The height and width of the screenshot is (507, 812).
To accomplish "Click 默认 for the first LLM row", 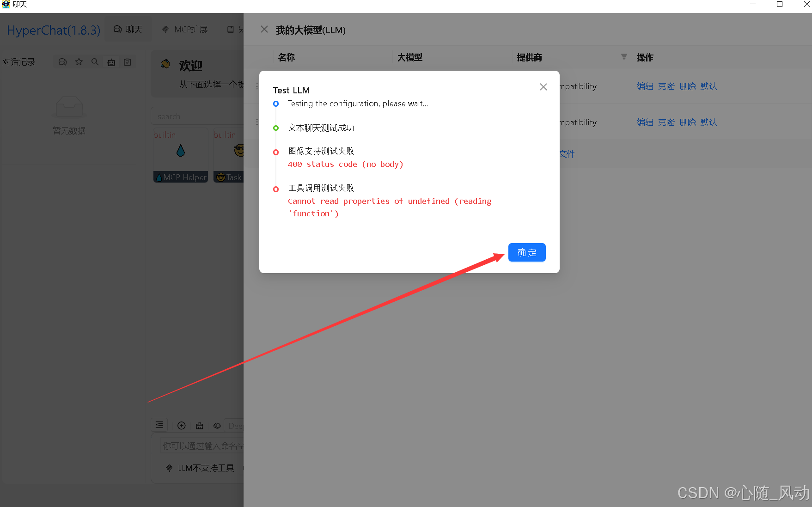I will pos(709,86).
